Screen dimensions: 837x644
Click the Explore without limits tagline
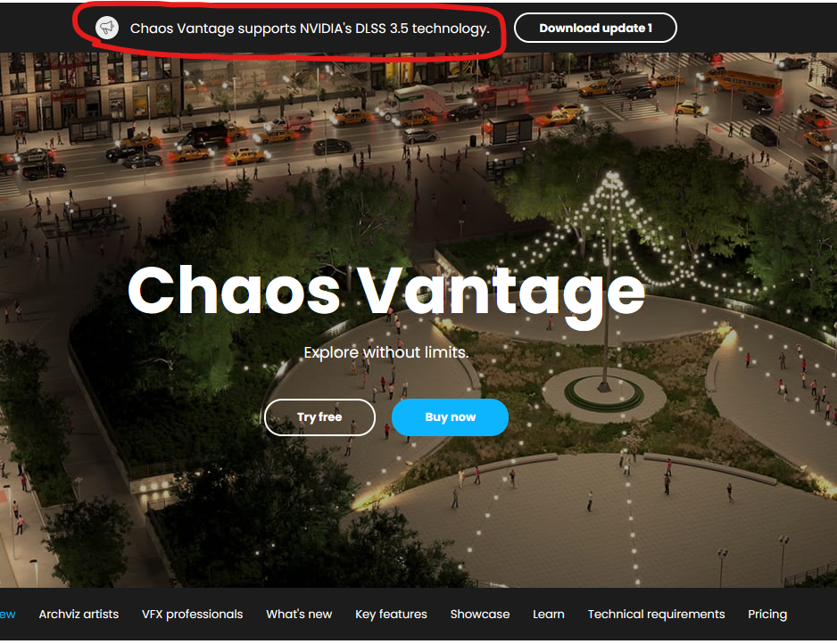[386, 352]
